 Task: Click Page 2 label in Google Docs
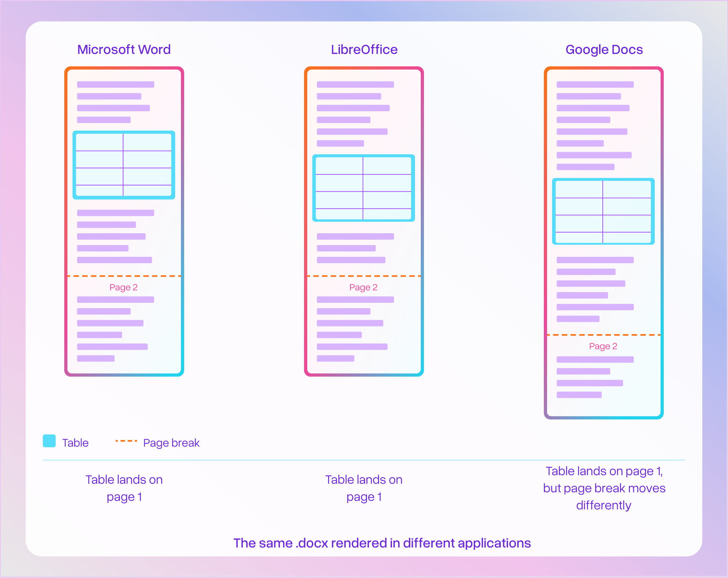[x=603, y=346]
